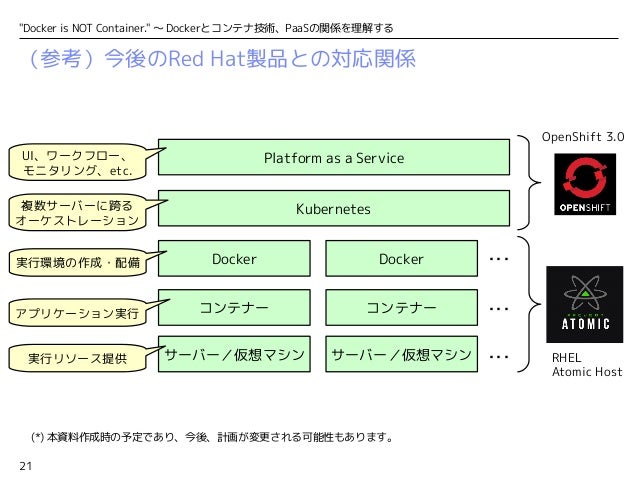Click the ellipsis after the コンテナー row
The image size is (638, 479).
(499, 309)
